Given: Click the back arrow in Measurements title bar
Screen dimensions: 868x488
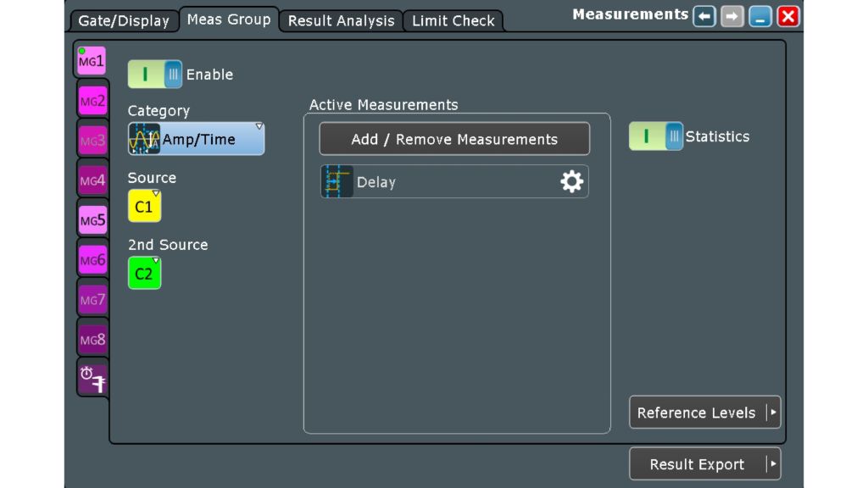Looking at the screenshot, I should 704,14.
